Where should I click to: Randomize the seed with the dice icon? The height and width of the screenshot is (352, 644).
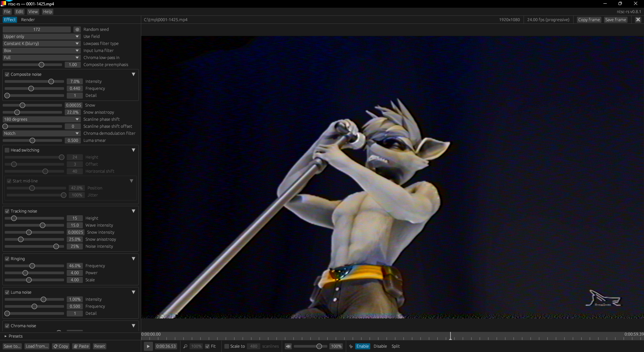(x=77, y=30)
